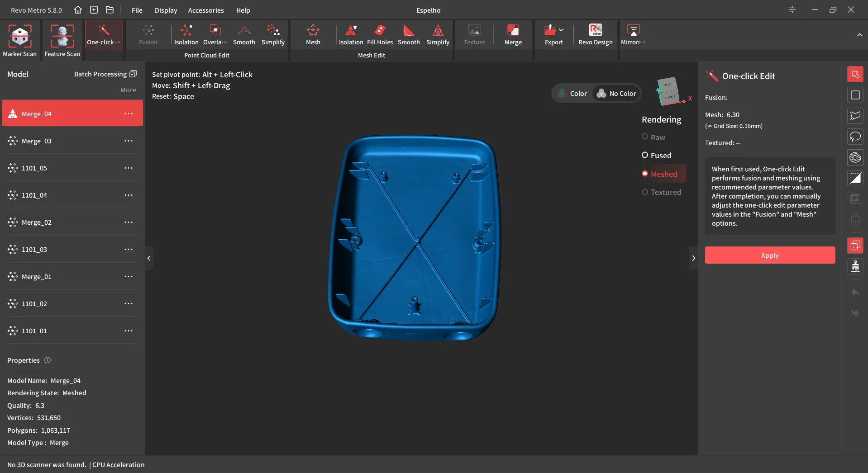Select the Fused rendering option
868x473 pixels.
656,156
